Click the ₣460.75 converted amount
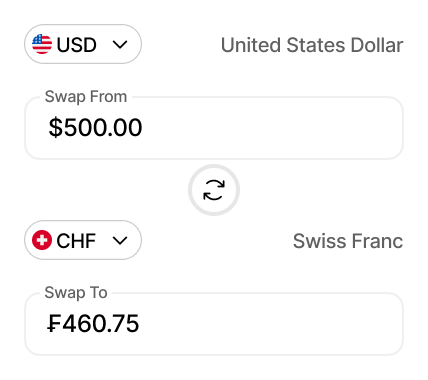The image size is (428, 380). coord(93,323)
